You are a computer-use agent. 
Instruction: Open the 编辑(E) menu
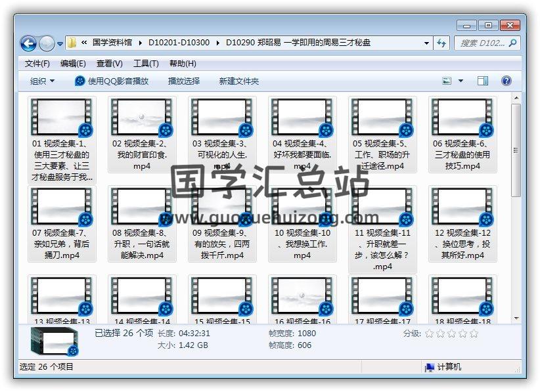point(73,63)
